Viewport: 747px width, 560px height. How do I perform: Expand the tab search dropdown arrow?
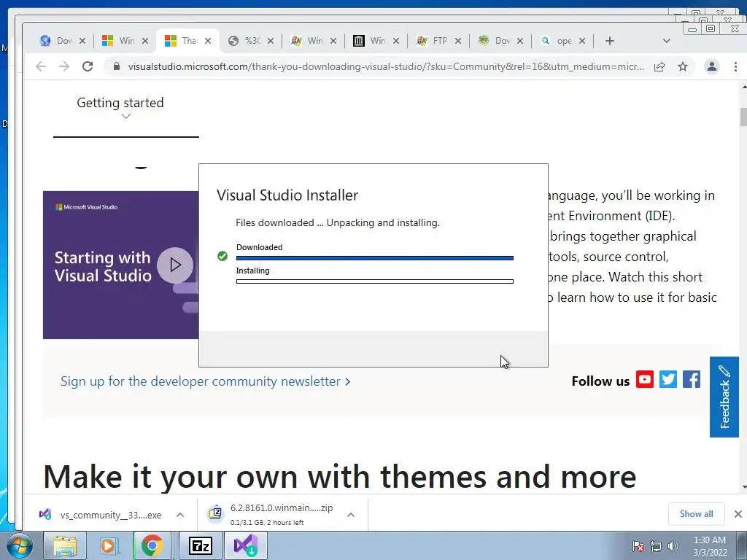[x=667, y=41]
